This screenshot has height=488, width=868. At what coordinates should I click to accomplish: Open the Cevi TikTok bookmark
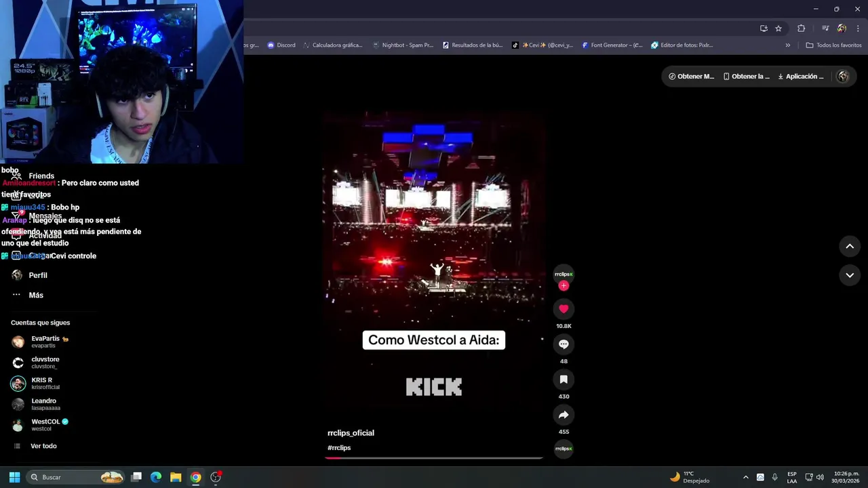pos(542,45)
